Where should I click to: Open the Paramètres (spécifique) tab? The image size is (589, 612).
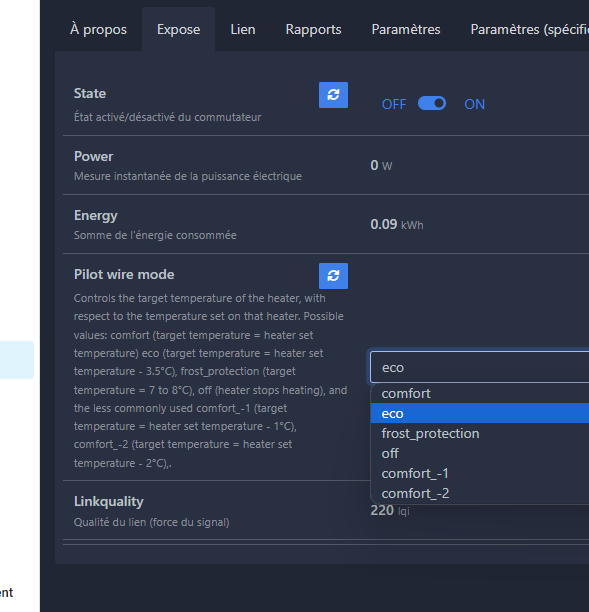tap(529, 30)
